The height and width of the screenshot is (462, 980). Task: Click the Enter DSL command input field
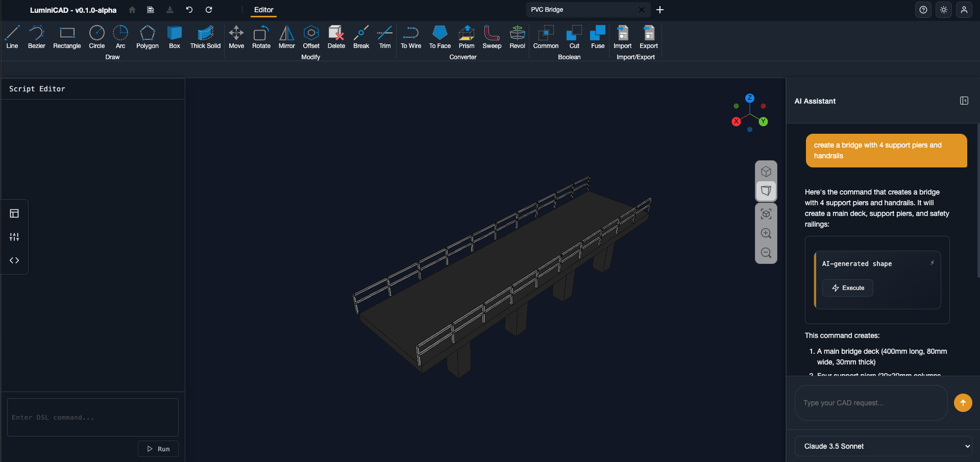[92, 417]
